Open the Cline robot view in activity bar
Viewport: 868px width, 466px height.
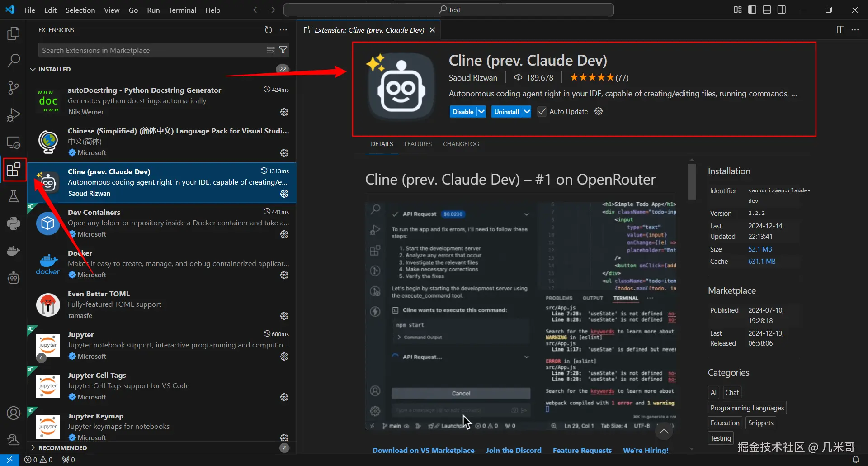(14, 277)
